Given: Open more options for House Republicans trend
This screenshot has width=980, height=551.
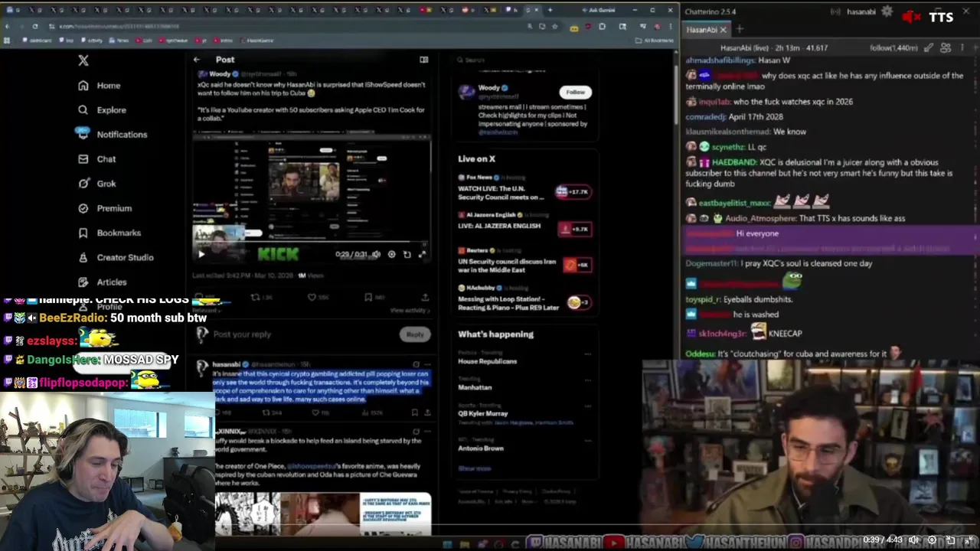Looking at the screenshot, I should pos(588,354).
